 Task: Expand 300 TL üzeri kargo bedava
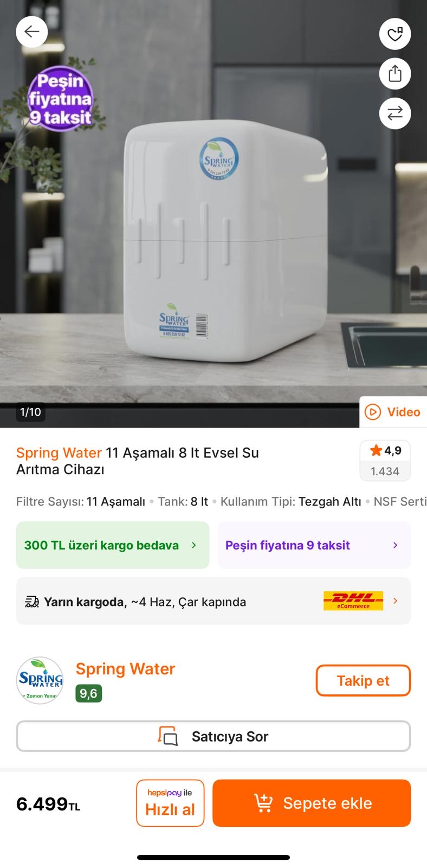click(x=113, y=545)
